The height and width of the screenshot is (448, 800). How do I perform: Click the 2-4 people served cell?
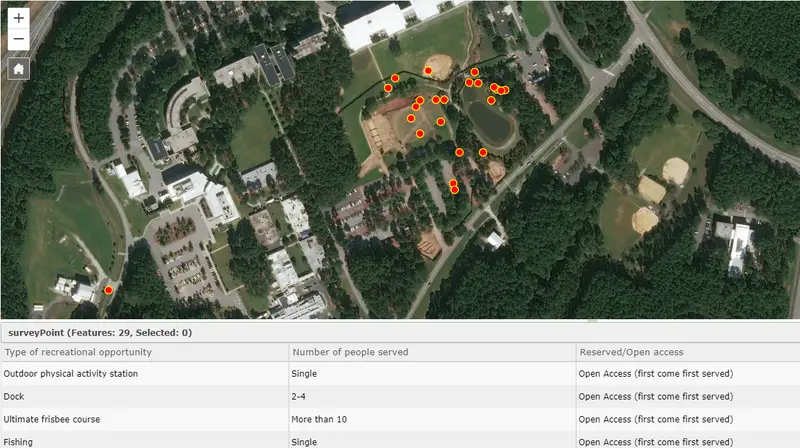coord(302,396)
